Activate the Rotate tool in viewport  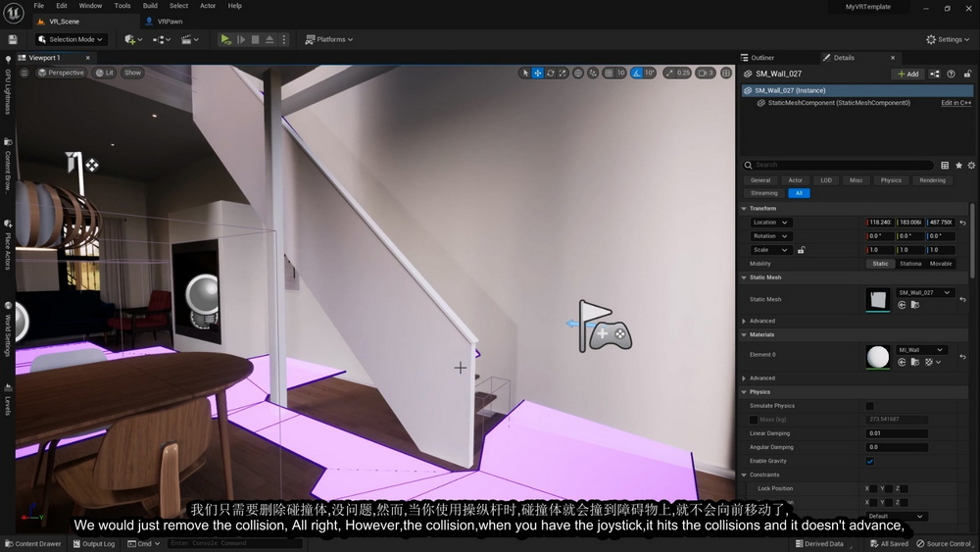[x=550, y=74]
